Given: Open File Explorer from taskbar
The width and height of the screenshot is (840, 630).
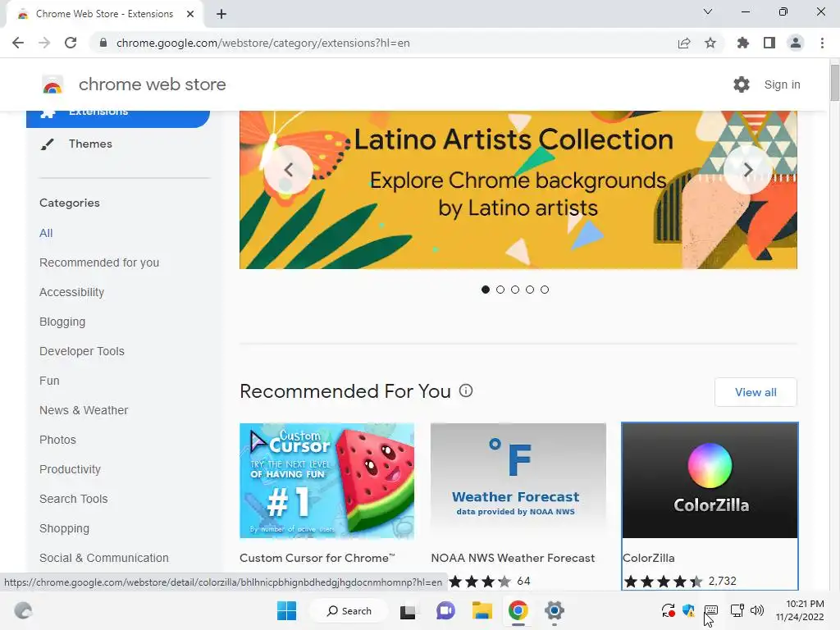Looking at the screenshot, I should tap(482, 610).
